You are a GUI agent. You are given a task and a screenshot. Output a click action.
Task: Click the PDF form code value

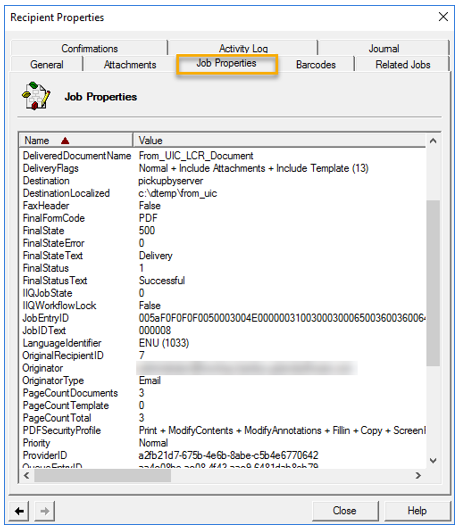(148, 218)
